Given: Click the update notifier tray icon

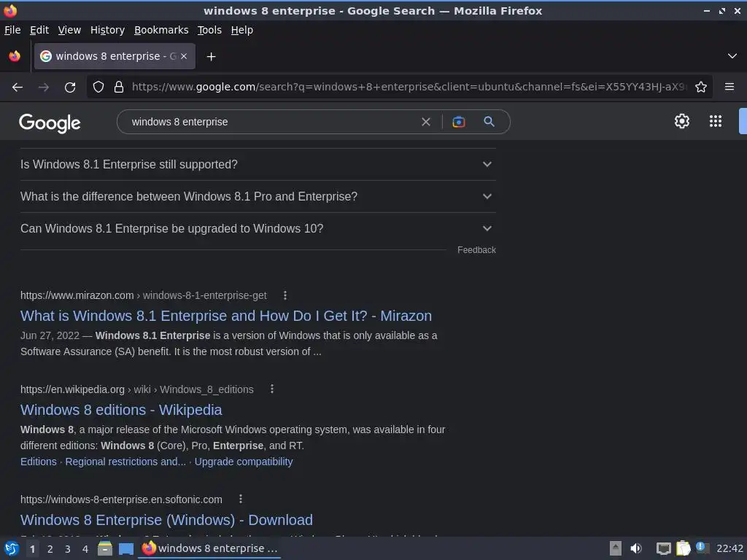Looking at the screenshot, I should coord(701,548).
